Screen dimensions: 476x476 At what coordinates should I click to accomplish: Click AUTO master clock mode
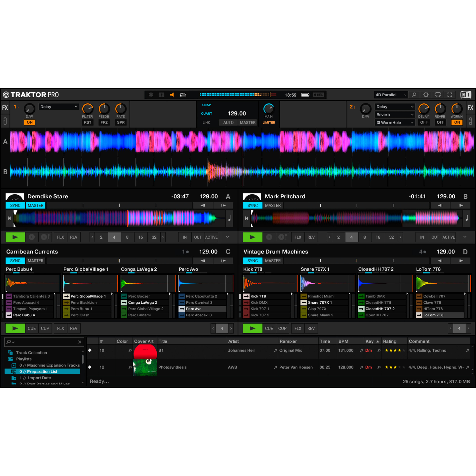[228, 122]
